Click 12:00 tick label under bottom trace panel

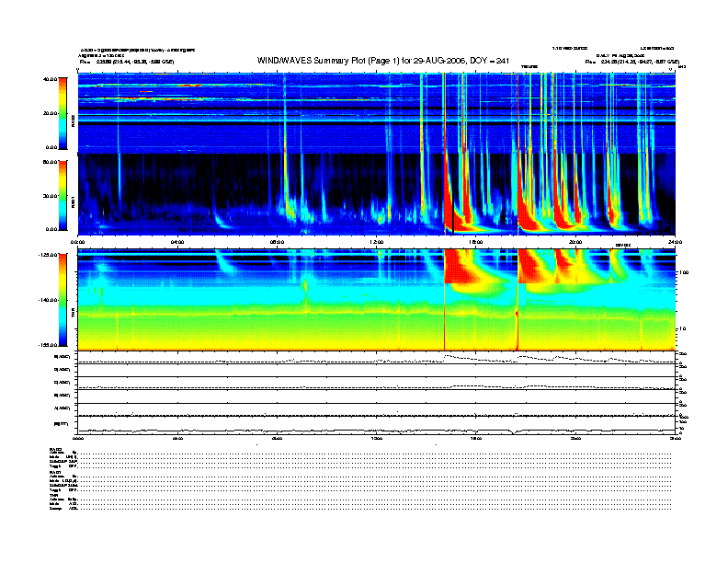(x=377, y=438)
